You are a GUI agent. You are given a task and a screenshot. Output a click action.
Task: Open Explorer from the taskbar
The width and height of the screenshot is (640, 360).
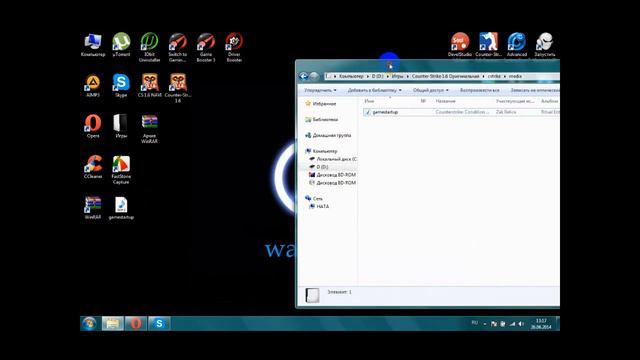coord(113,324)
